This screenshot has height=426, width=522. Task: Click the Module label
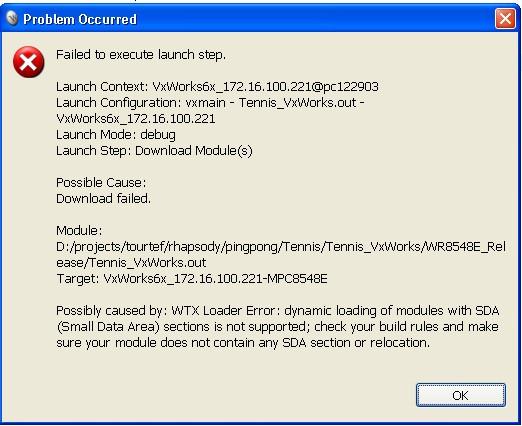tap(79, 231)
